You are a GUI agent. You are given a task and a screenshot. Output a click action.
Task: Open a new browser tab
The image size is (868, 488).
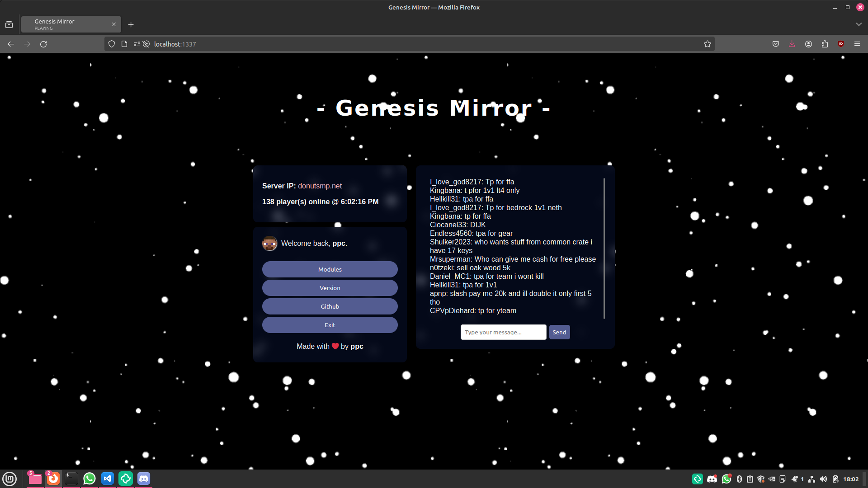[x=131, y=24]
